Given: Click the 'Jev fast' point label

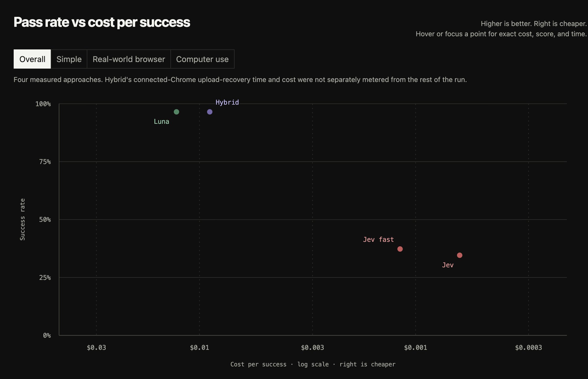Looking at the screenshot, I should 378,239.
